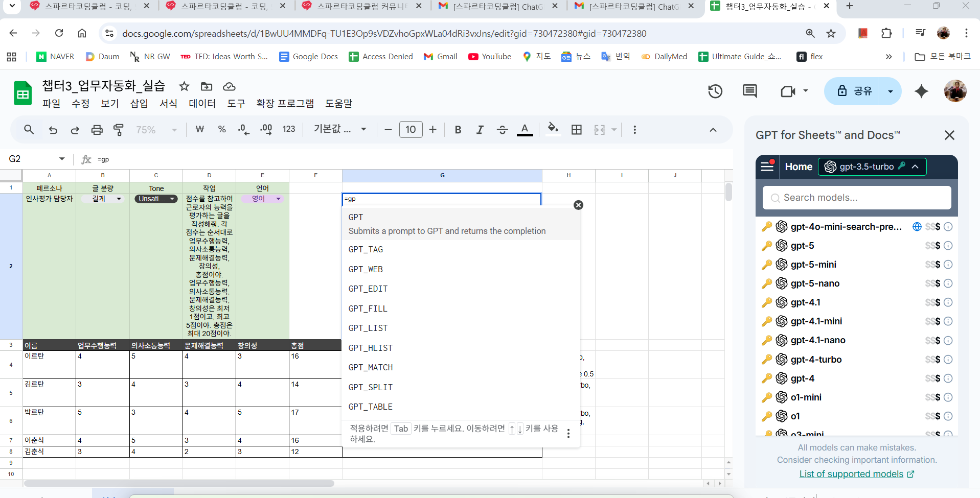The width and height of the screenshot is (980, 498).
Task: Click the search menus magnifier icon
Action: coord(29,130)
